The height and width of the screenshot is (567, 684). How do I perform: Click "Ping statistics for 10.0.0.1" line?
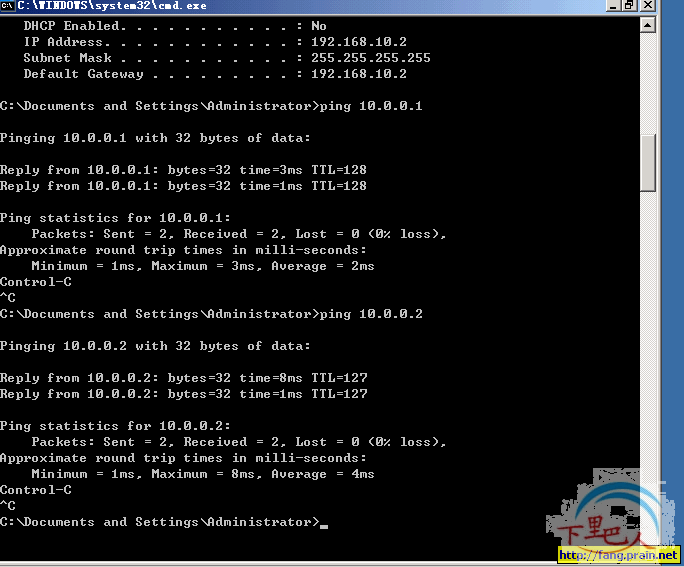[x=115, y=218]
